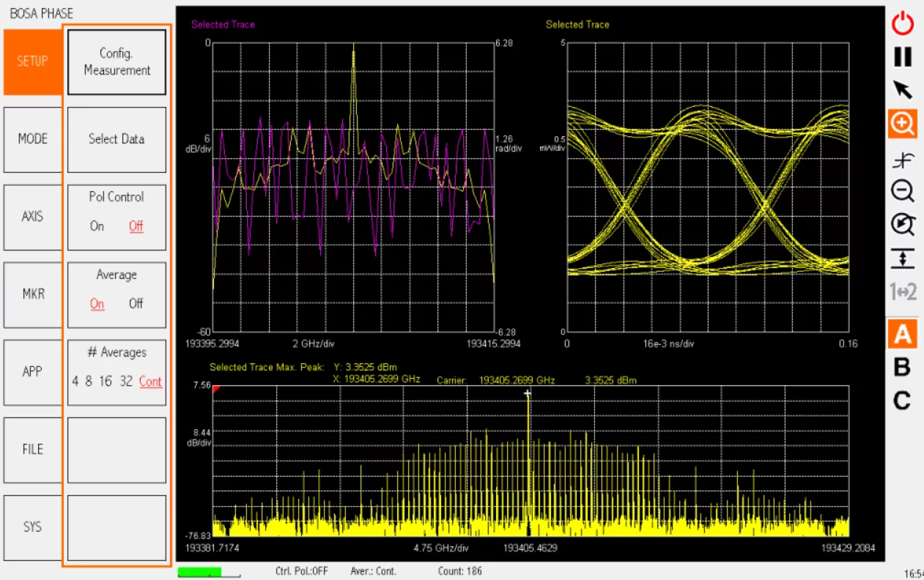Pause the measurement sweep
This screenshot has width=924, height=580.
pyautogui.click(x=902, y=57)
